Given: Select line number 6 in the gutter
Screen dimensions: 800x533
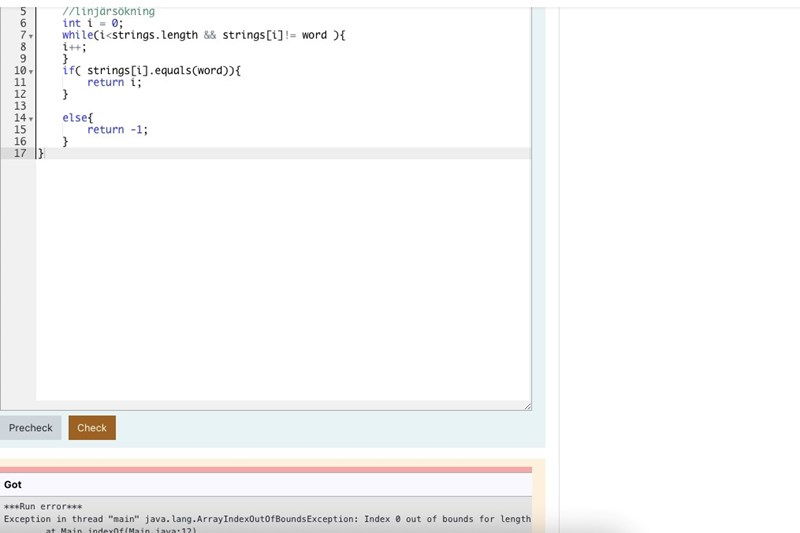Looking at the screenshot, I should [x=22, y=23].
